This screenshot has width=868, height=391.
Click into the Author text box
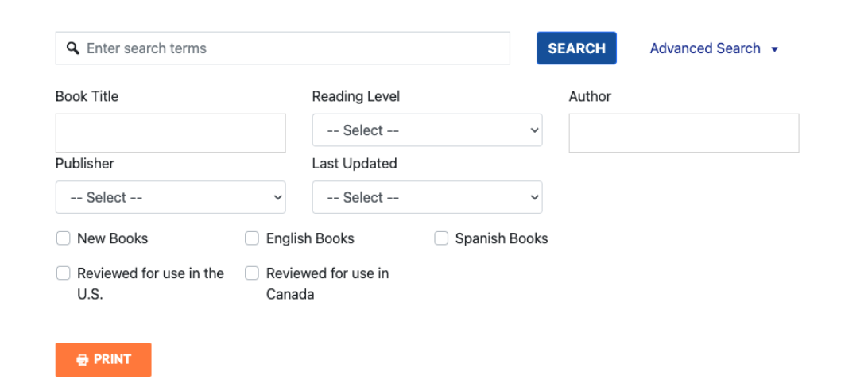pyautogui.click(x=684, y=133)
